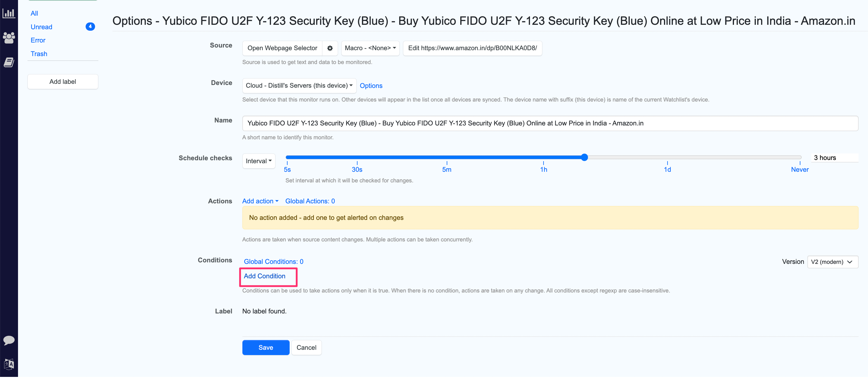Open the team members icon in sidebar

click(x=9, y=37)
